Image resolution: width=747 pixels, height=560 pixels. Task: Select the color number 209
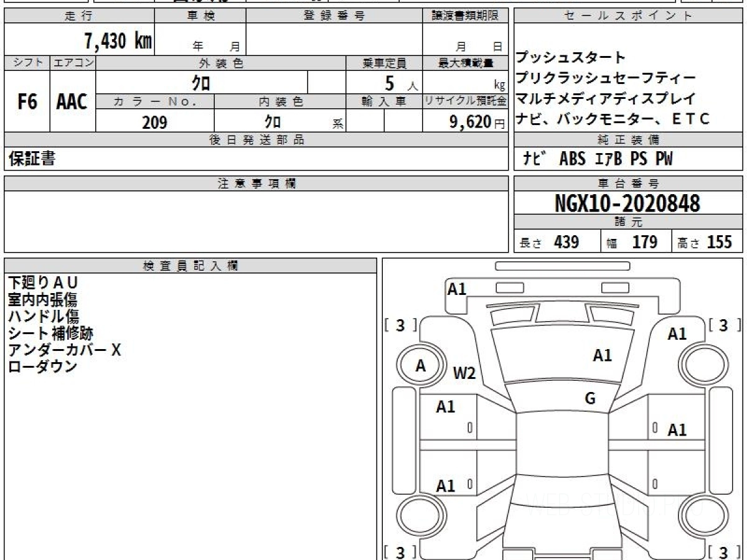[x=154, y=122]
